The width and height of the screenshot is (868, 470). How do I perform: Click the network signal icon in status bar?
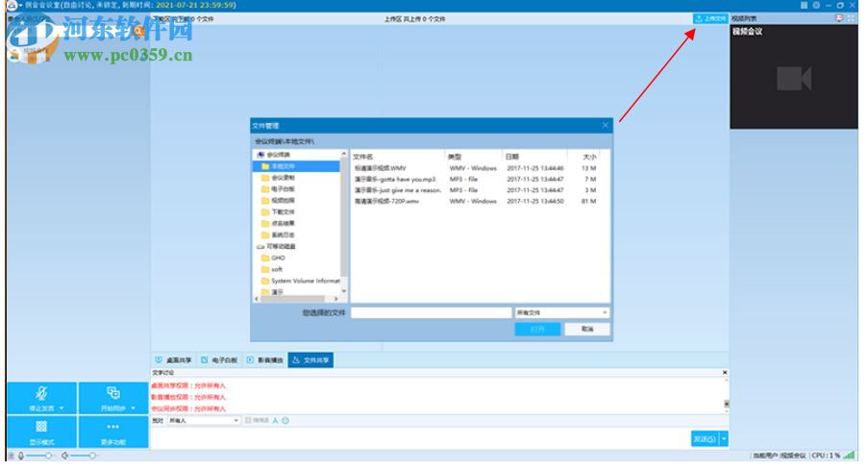[849, 456]
